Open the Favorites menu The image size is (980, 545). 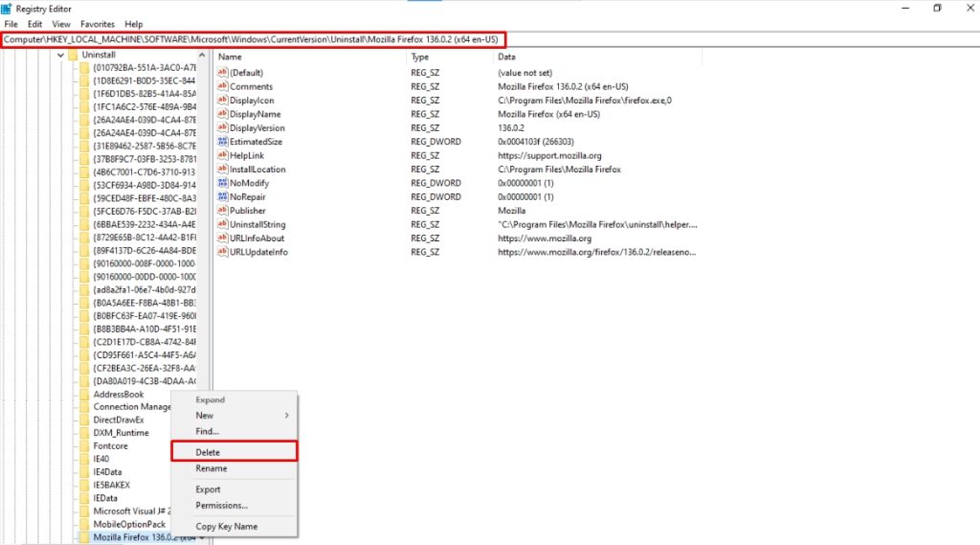pyautogui.click(x=98, y=24)
